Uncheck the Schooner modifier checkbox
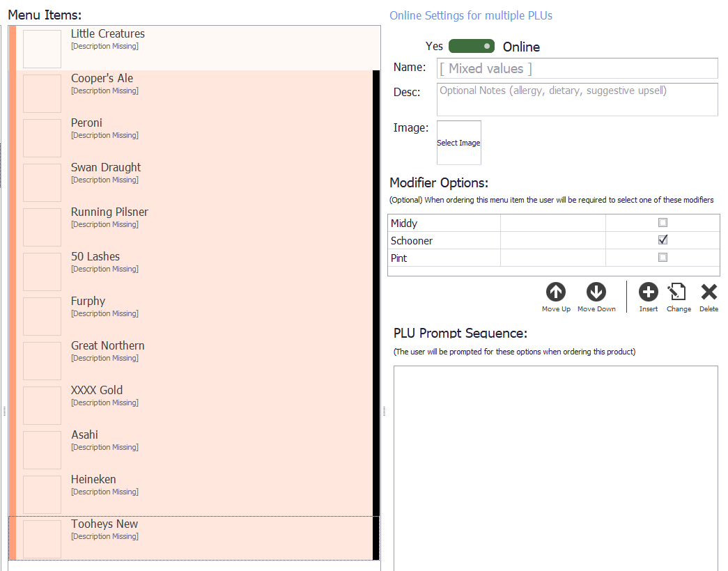 pyautogui.click(x=663, y=240)
